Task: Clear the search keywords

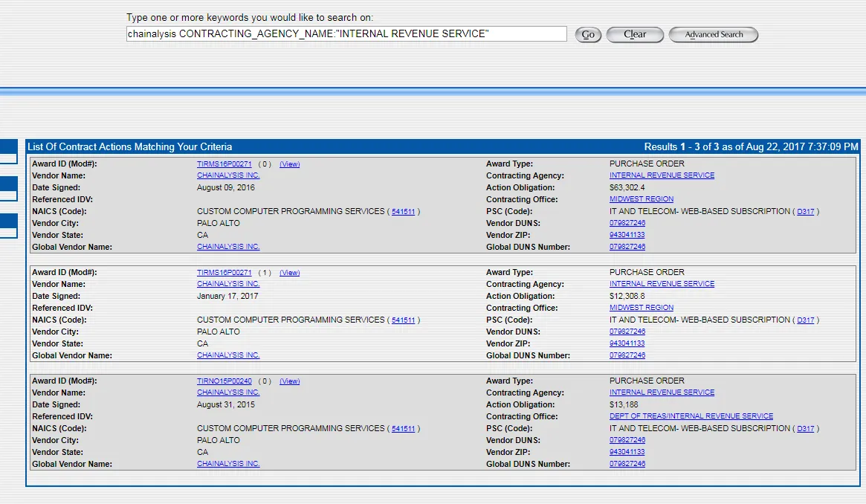Action: 635,35
